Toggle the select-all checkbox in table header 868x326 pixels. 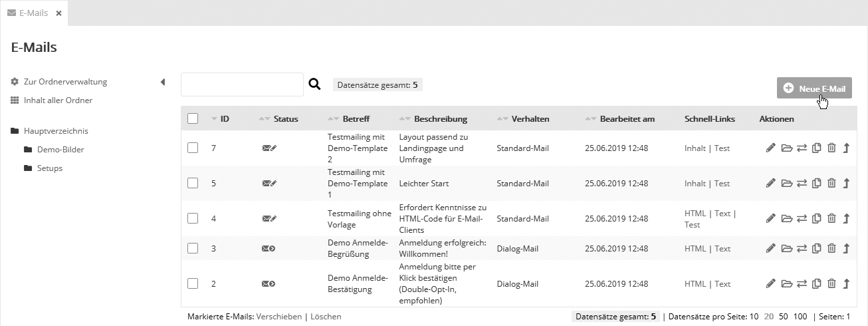pyautogui.click(x=193, y=118)
